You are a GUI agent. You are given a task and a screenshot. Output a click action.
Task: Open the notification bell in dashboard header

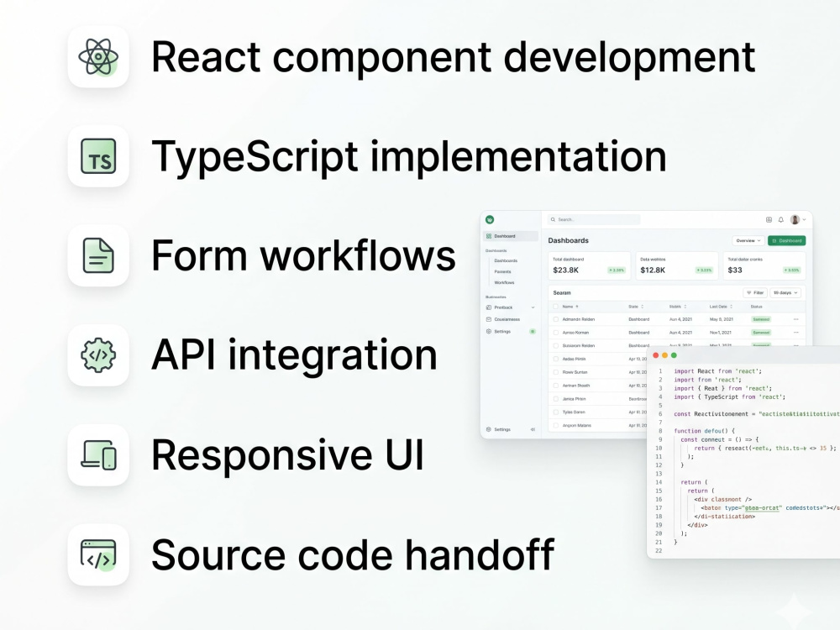[x=781, y=219]
